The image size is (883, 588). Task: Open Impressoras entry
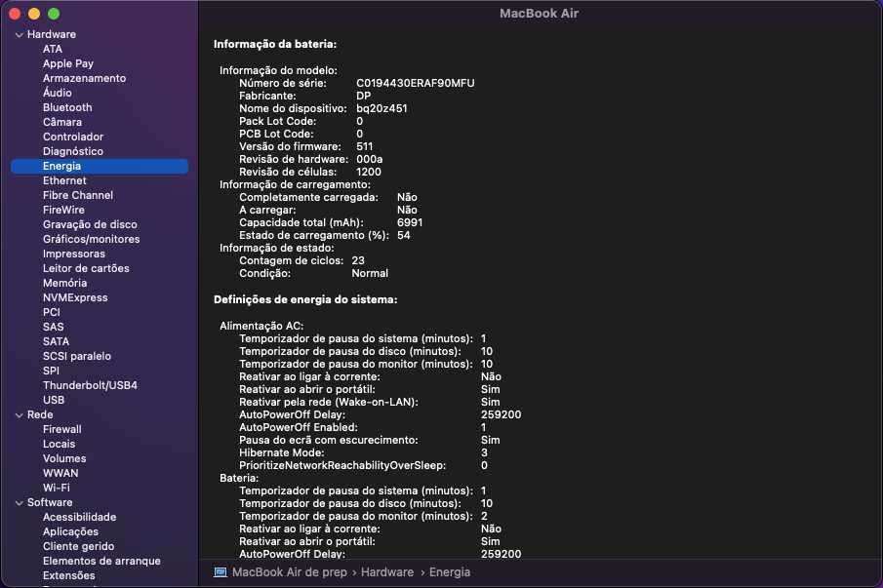pyautogui.click(x=74, y=254)
